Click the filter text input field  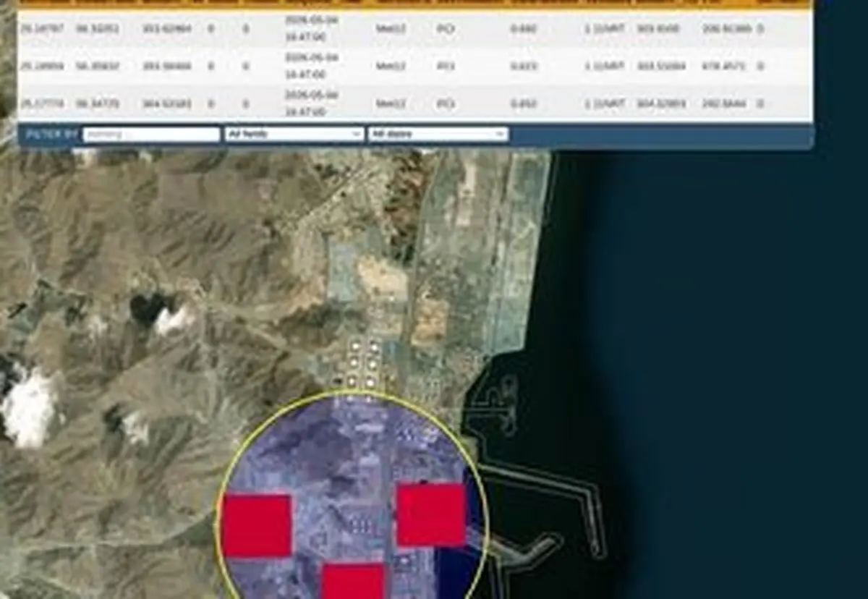tap(151, 135)
